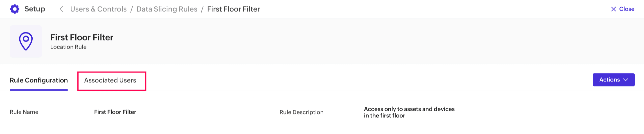Click the Close text link
Screen dimensions: 644x134
[626, 9]
